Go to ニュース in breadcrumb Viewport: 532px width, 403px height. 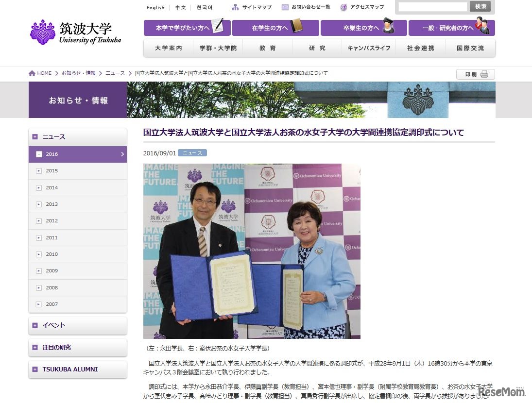(x=115, y=73)
